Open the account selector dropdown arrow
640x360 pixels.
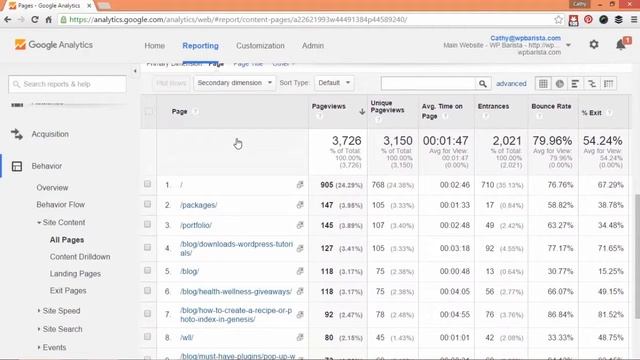[x=568, y=45]
